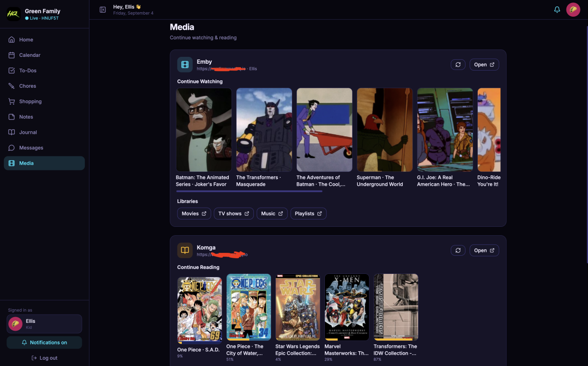The width and height of the screenshot is (588, 366).
Task: Collapse the sidebar with the panel icon
Action: tap(103, 10)
